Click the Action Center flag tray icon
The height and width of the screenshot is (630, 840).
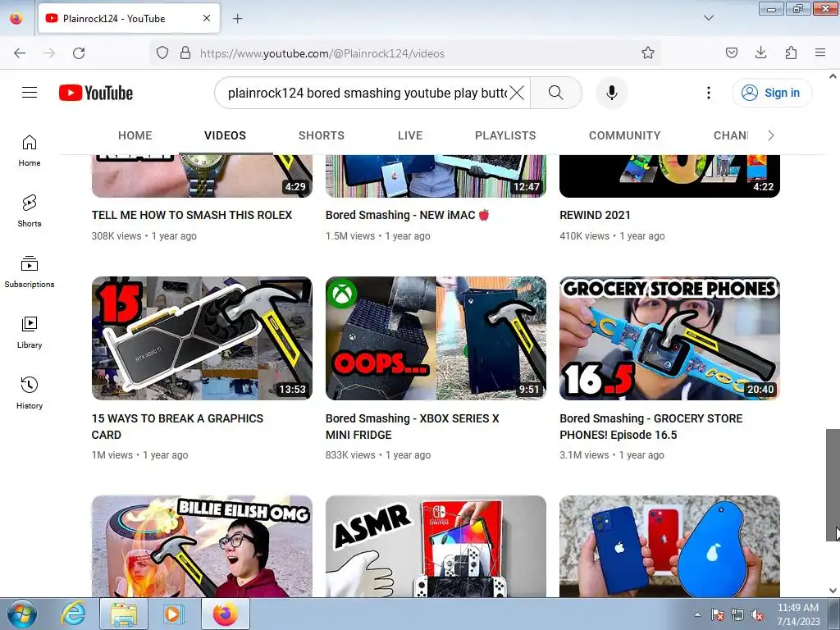click(718, 615)
